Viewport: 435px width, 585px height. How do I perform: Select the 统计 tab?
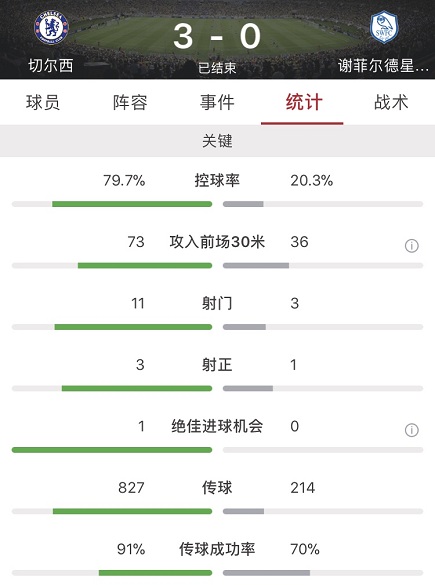point(304,102)
